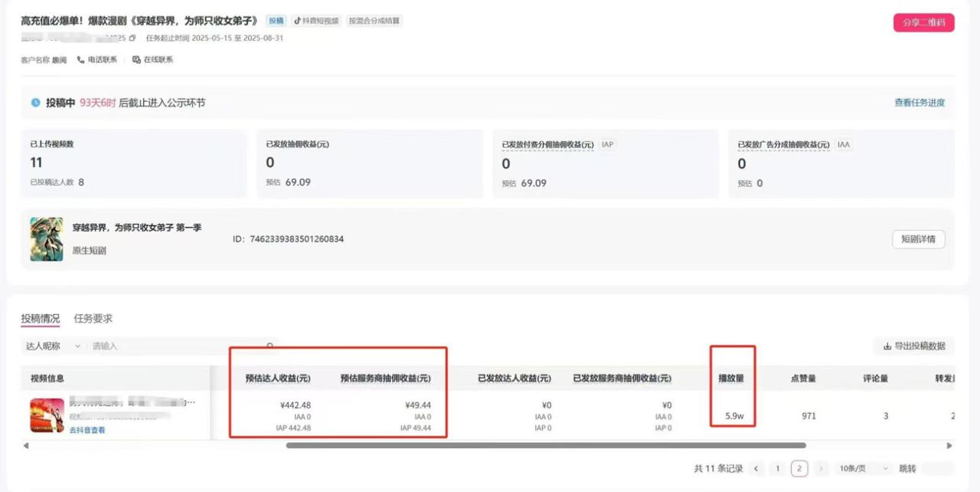Click 导出投稿数据 export button
Viewport: 980px width, 492px height.
point(914,346)
